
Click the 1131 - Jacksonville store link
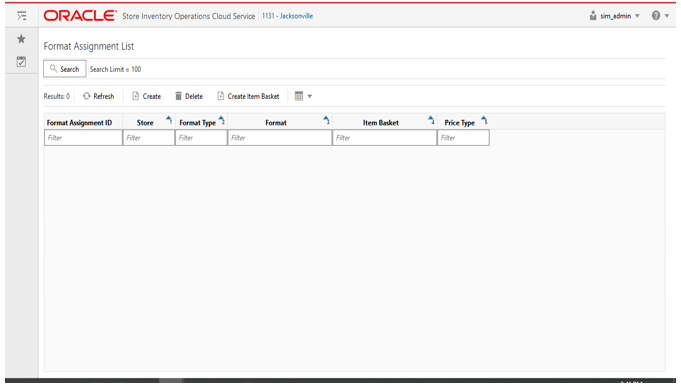(x=287, y=16)
